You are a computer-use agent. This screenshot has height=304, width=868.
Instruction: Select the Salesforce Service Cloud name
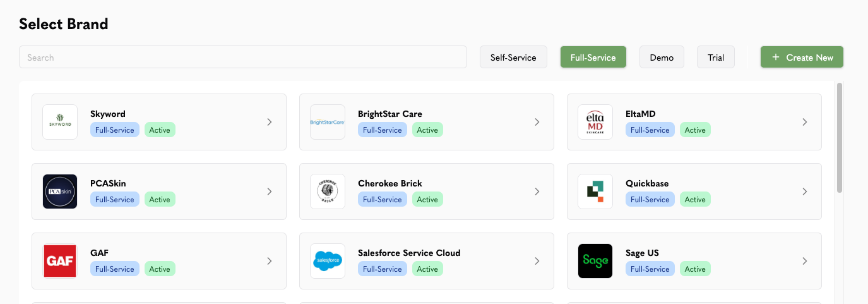[x=409, y=253]
